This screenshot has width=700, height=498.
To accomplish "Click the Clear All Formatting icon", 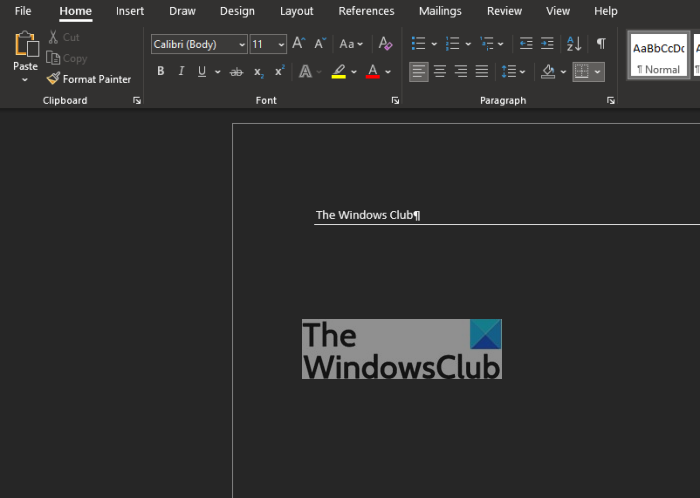I will [x=386, y=44].
